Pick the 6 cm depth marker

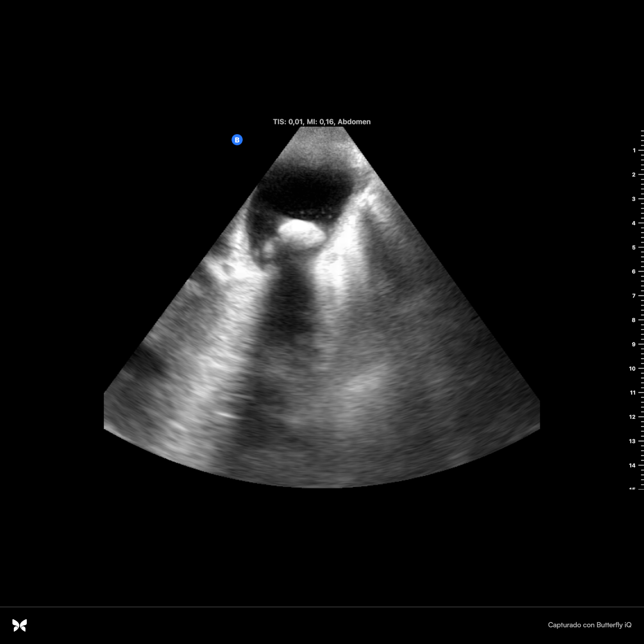click(x=634, y=272)
